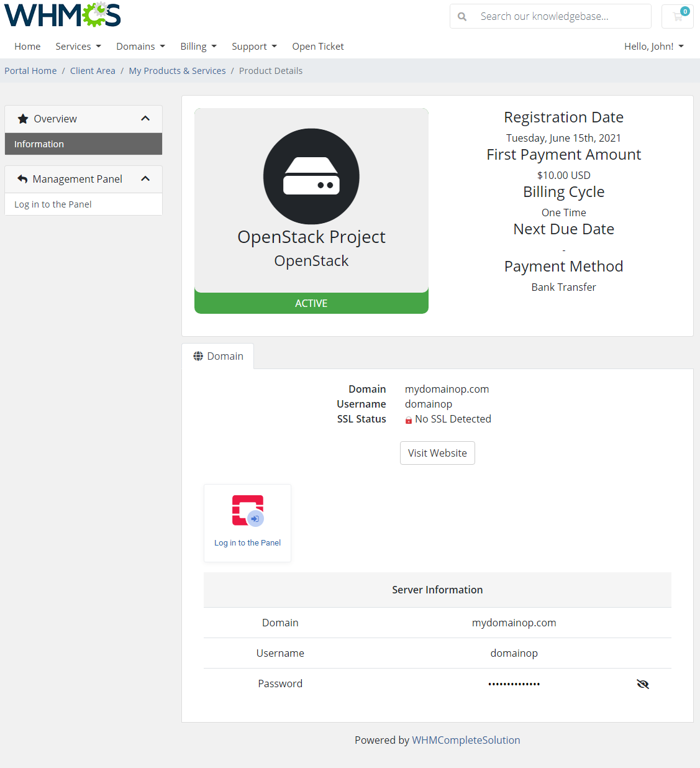Click the mydomainop.com Server Information value
This screenshot has height=768, width=700.
click(514, 623)
